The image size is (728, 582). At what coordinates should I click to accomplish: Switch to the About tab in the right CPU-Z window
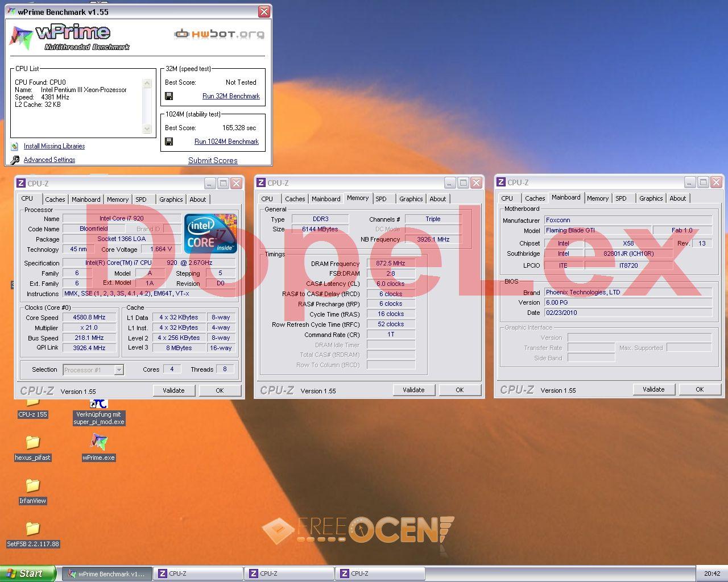coord(678,198)
